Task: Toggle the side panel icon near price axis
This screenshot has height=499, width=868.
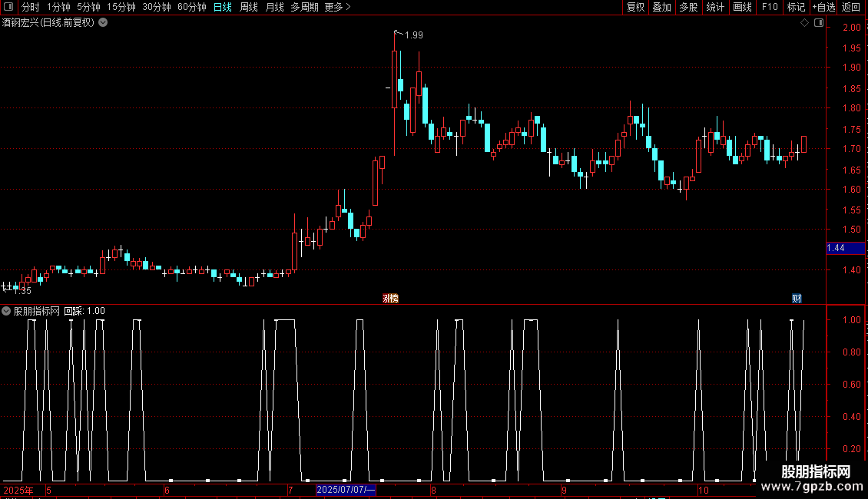Action: 819,23
